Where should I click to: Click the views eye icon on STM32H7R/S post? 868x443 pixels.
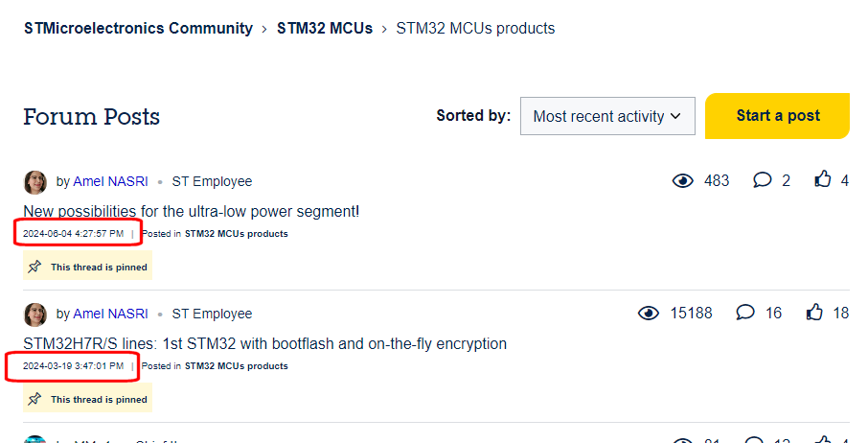coord(649,313)
